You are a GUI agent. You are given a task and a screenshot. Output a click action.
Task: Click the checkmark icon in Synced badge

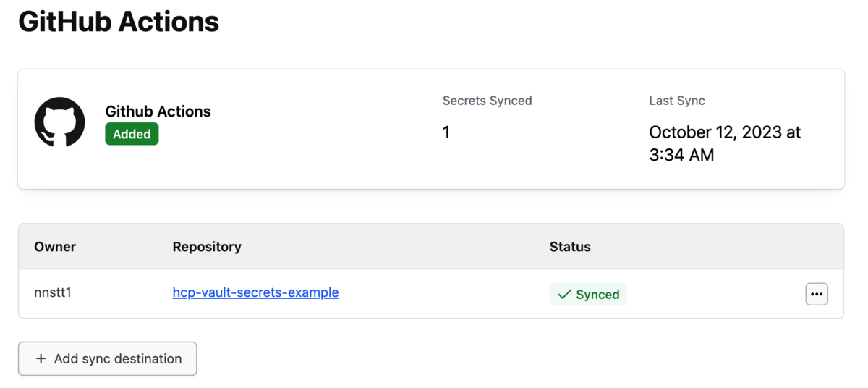coord(564,294)
